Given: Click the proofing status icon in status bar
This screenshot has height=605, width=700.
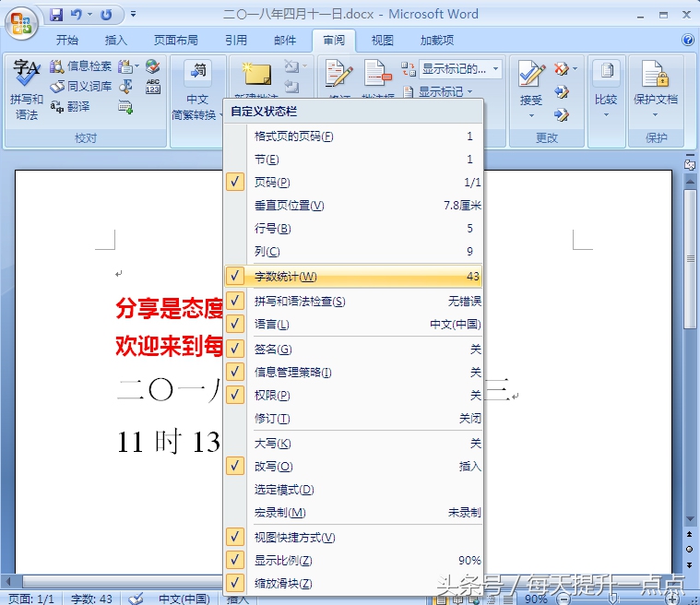Looking at the screenshot, I should click(x=136, y=599).
